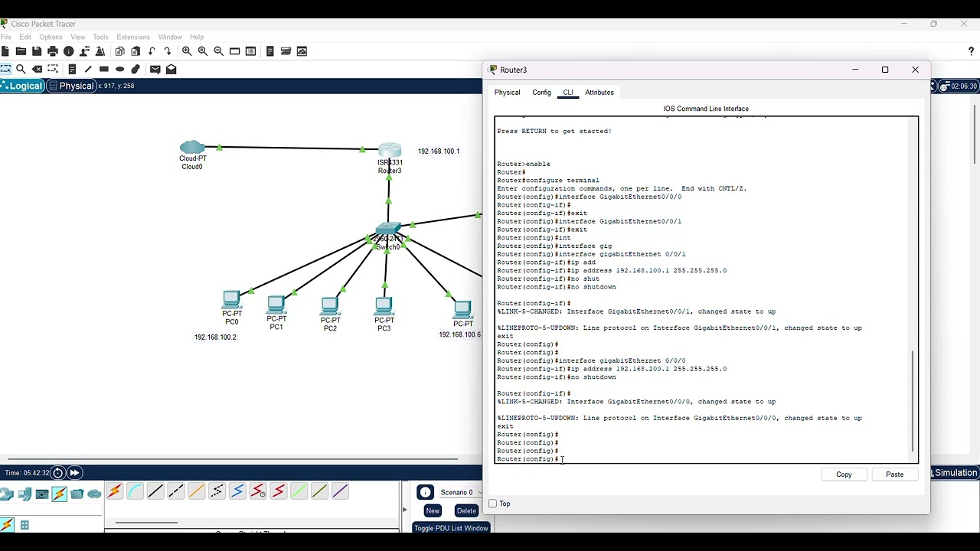Image resolution: width=980 pixels, height=551 pixels.
Task: Open the Attributes tab in Router3 window
Action: (x=599, y=93)
